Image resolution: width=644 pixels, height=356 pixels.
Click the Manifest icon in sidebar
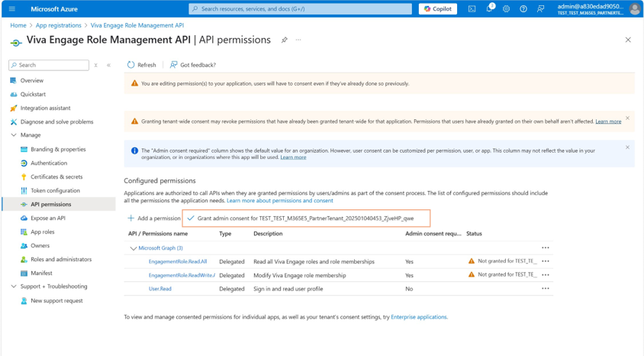coord(24,273)
